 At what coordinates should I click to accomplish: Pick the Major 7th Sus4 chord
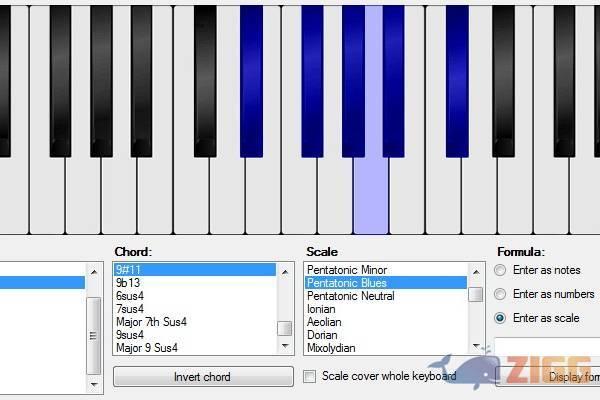click(x=194, y=322)
